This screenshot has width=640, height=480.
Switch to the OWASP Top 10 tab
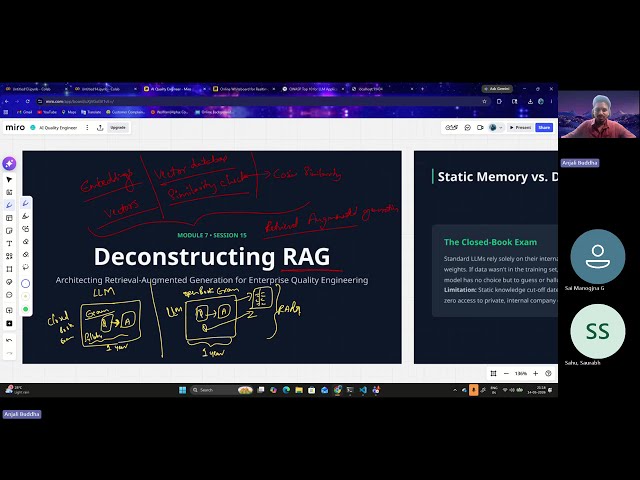[312, 89]
